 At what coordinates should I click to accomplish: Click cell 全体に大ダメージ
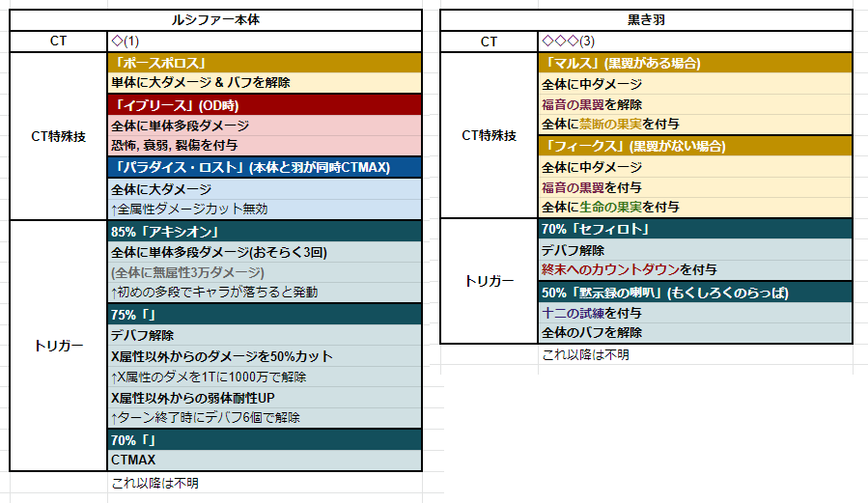pos(265,189)
